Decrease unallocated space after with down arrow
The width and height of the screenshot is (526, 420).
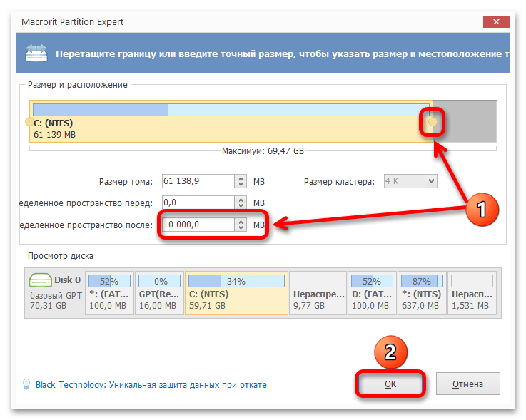pyautogui.click(x=241, y=227)
